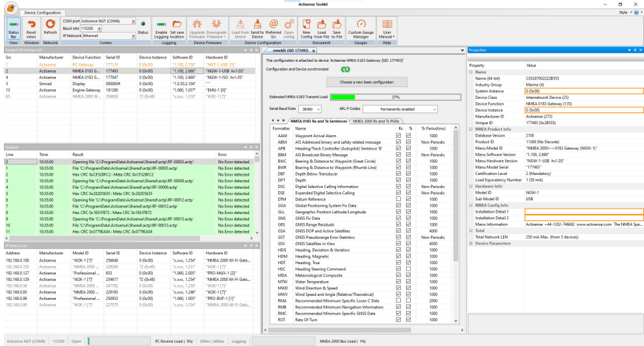Switch to NMEA 2000 Rx and Tx PGNs tab
Image resolution: width=644 pixels, height=346 pixels.
click(x=376, y=121)
